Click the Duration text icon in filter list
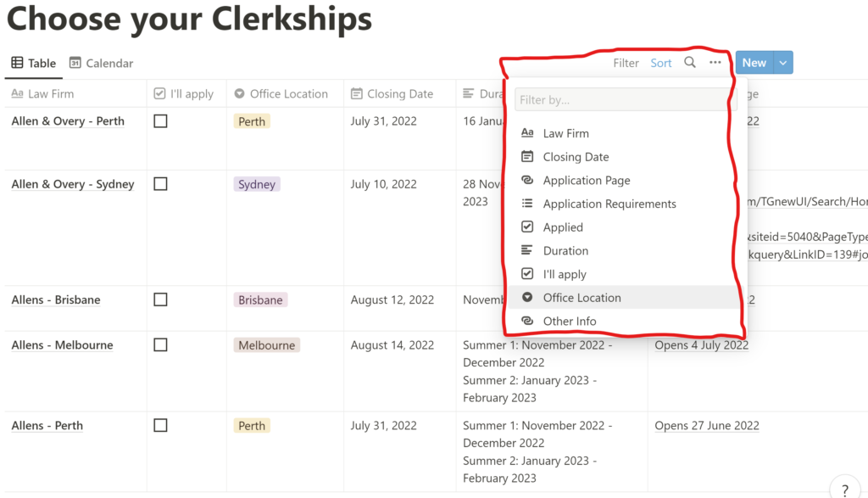 point(527,250)
